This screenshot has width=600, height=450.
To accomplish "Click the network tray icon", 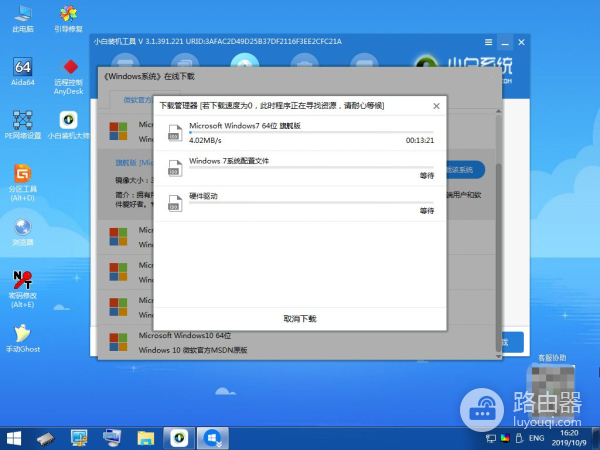I will [x=491, y=439].
